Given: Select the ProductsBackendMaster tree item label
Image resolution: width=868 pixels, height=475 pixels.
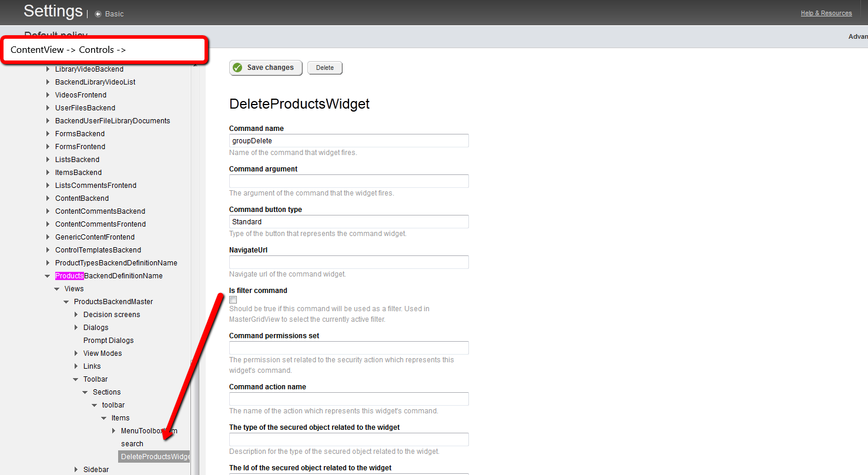Looking at the screenshot, I should [x=113, y=302].
